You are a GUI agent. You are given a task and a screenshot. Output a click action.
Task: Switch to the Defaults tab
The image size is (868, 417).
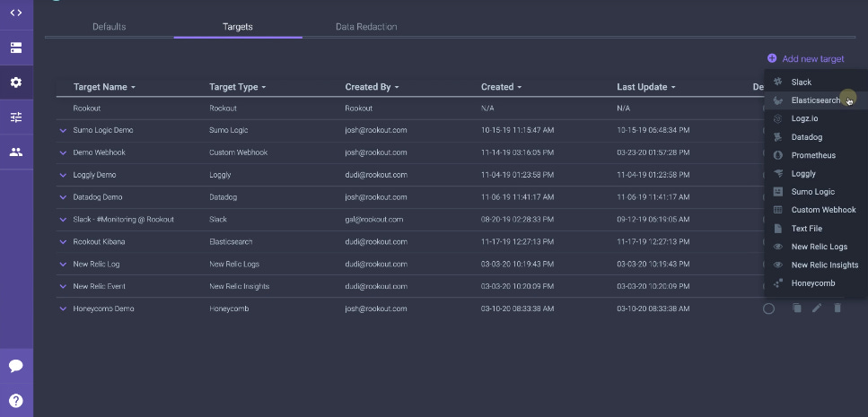tap(109, 27)
